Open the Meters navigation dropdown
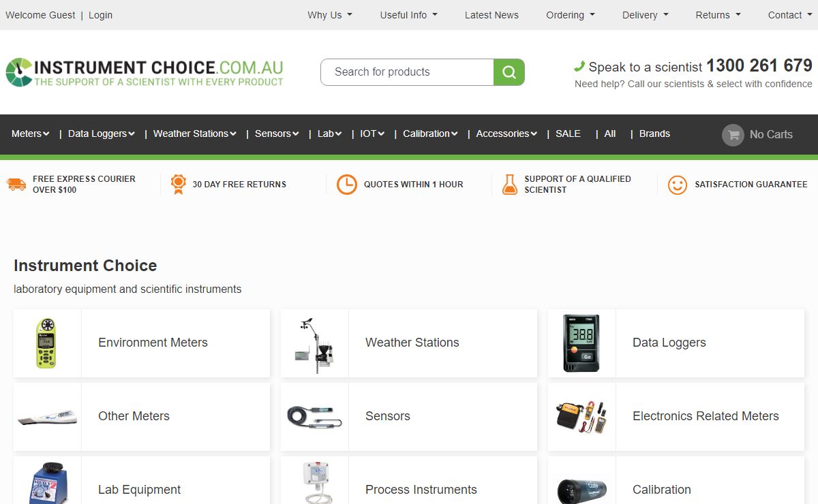 [31, 134]
